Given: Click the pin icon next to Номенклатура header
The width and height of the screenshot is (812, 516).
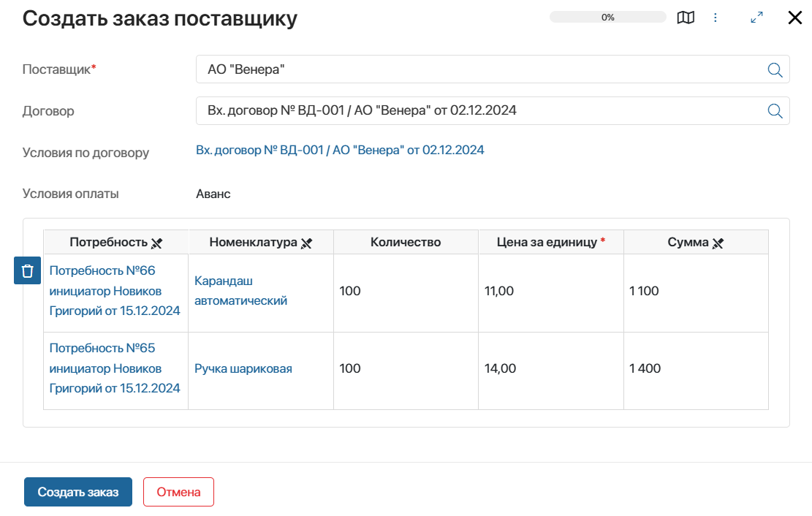Looking at the screenshot, I should [x=306, y=243].
